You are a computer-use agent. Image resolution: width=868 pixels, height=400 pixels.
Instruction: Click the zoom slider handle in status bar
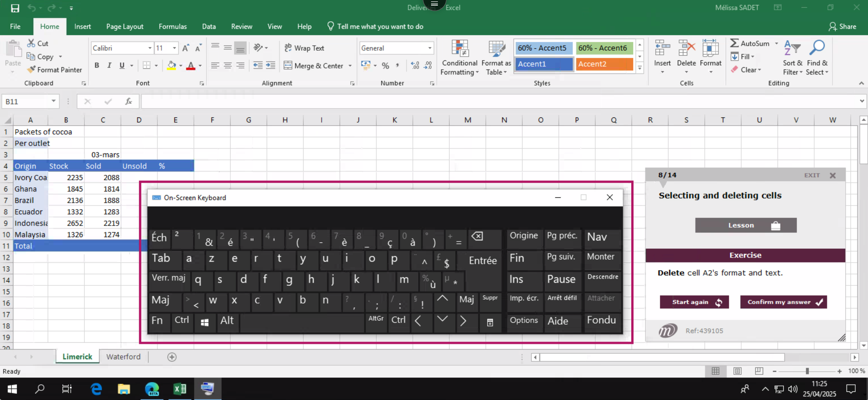pos(807,371)
